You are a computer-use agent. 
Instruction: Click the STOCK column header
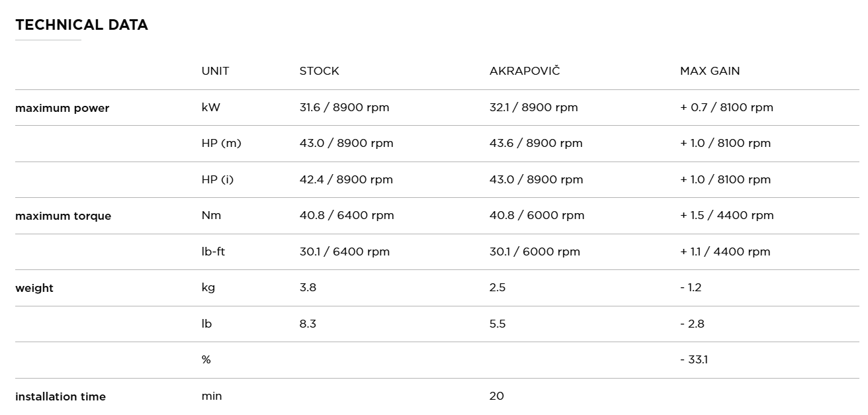(319, 71)
